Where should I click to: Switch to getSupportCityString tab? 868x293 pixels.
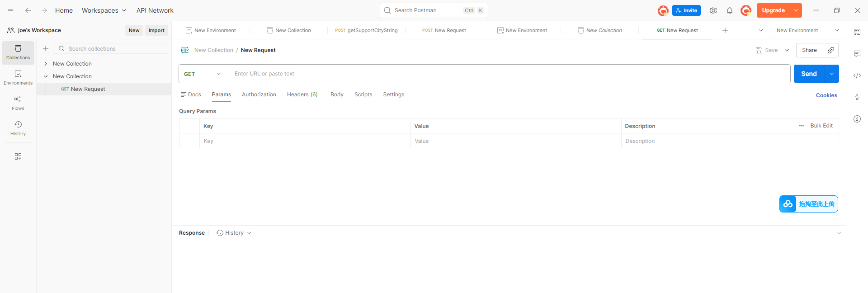pos(366,30)
